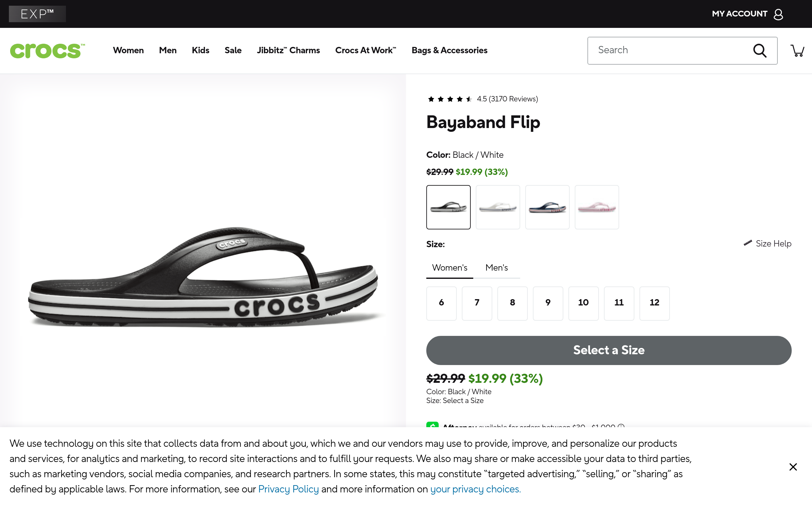Viewport: 812px width, 507px height.
Task: Open the shopping cart icon
Action: tap(797, 51)
